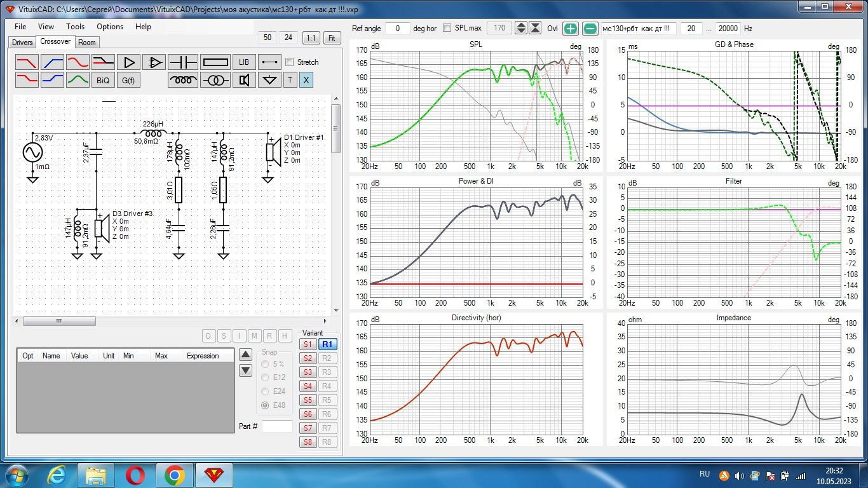
Task: Place a ground symbol
Action: 271,80
